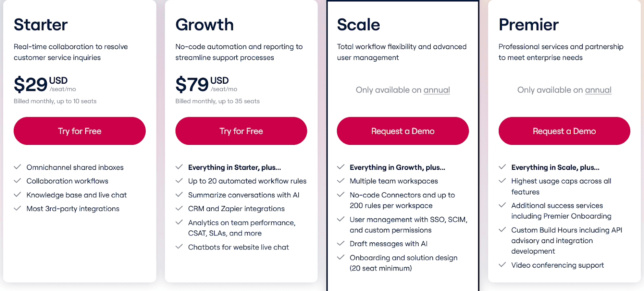Click the $79 USD price text

[206, 84]
